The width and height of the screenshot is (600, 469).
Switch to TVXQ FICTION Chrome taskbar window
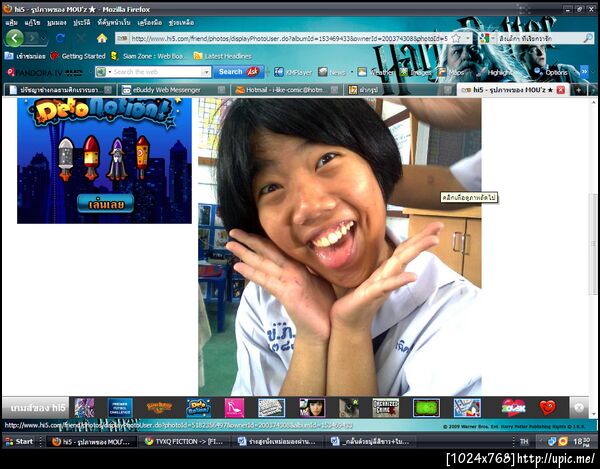click(x=185, y=441)
